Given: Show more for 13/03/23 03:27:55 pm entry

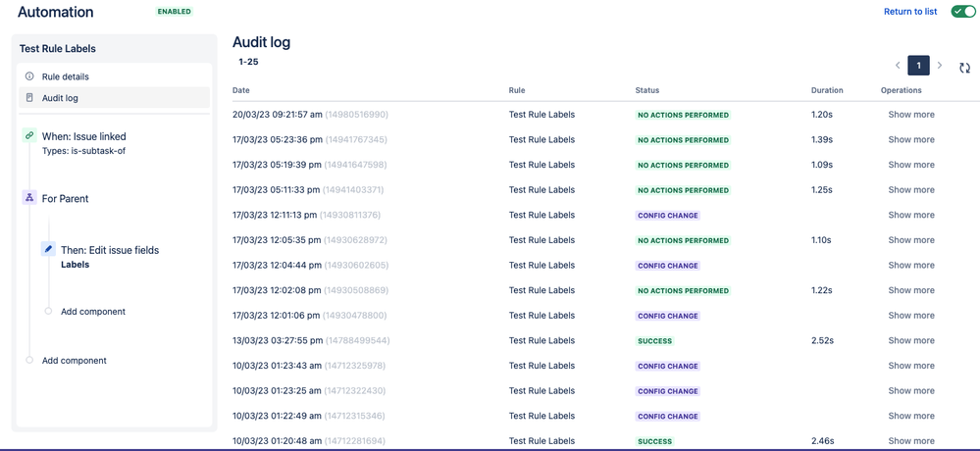Looking at the screenshot, I should (911, 340).
